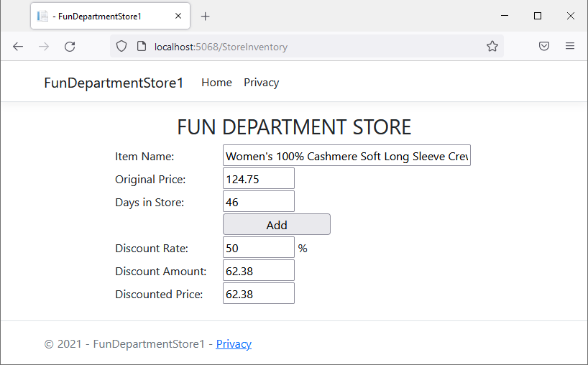Click the FUN DEPARTMENT STORE heading
588x365 pixels.
294,127
